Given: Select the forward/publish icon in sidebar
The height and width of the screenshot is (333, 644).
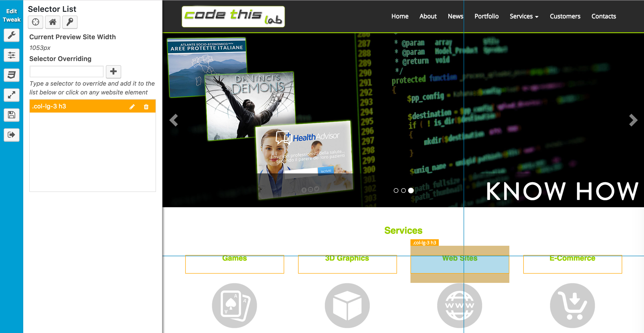Looking at the screenshot, I should click(11, 135).
